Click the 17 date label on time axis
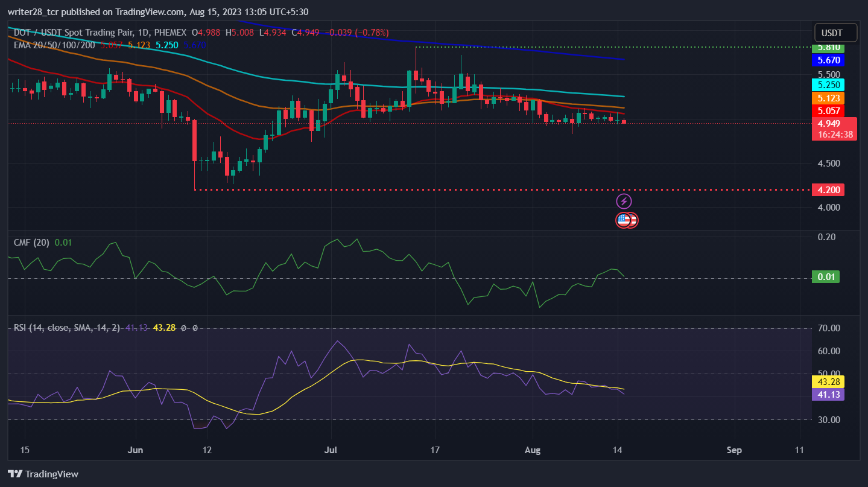Image resolution: width=868 pixels, height=487 pixels. (x=435, y=450)
